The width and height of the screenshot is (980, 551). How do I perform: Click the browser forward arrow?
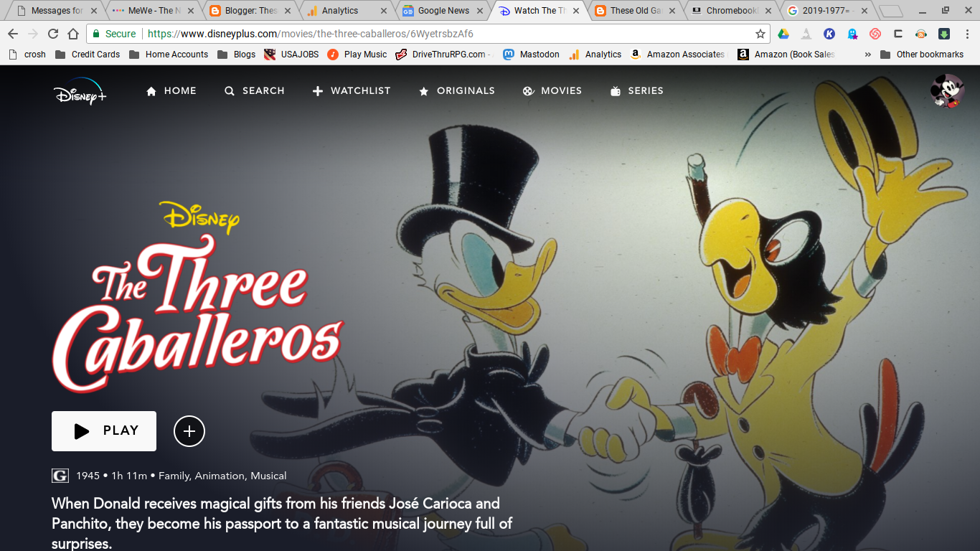[x=33, y=34]
